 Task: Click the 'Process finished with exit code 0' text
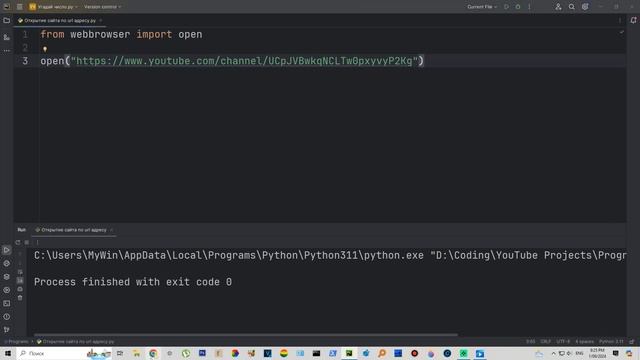tap(133, 282)
